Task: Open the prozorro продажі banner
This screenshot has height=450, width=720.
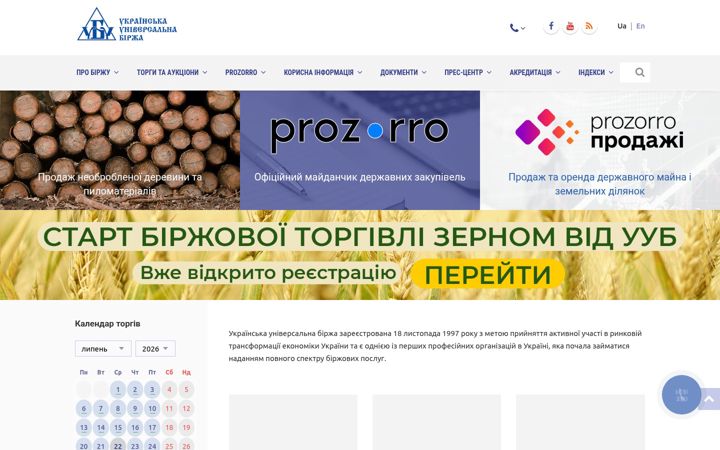Action: (600, 150)
